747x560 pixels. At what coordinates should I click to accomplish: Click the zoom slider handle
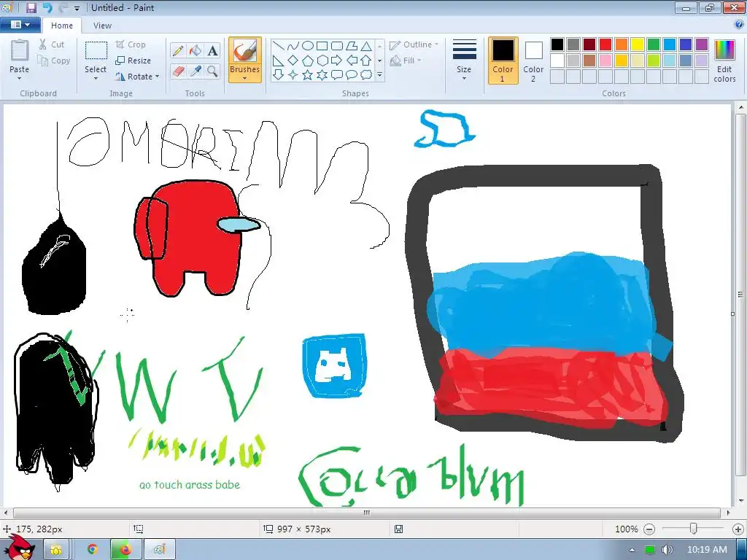point(694,529)
